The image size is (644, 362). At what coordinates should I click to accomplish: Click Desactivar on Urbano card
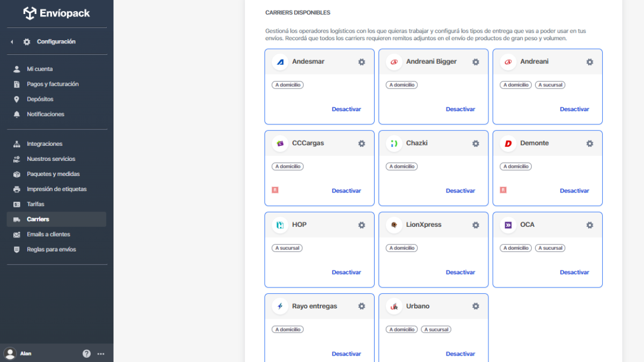click(460, 354)
